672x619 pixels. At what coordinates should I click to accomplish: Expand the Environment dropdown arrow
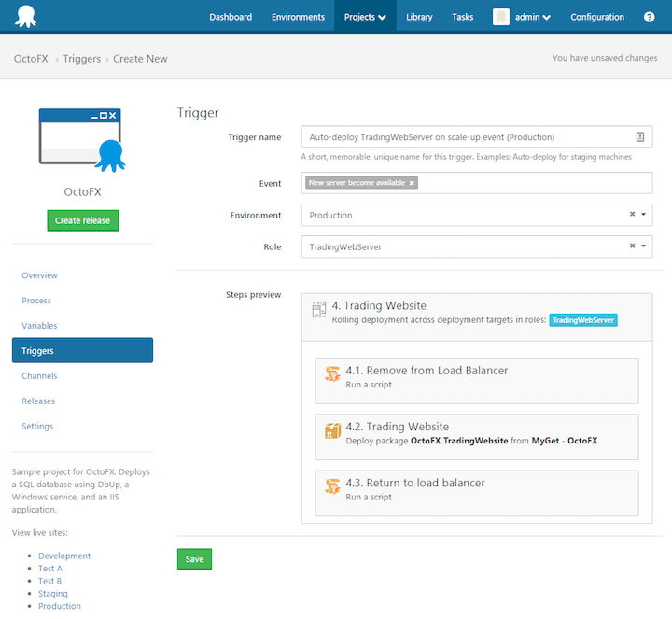[643, 215]
